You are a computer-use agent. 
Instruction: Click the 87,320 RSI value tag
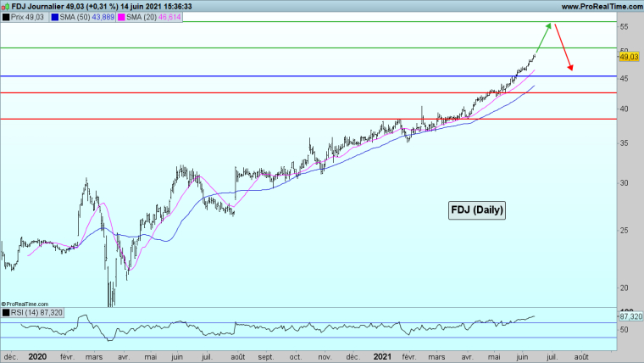coord(630,316)
